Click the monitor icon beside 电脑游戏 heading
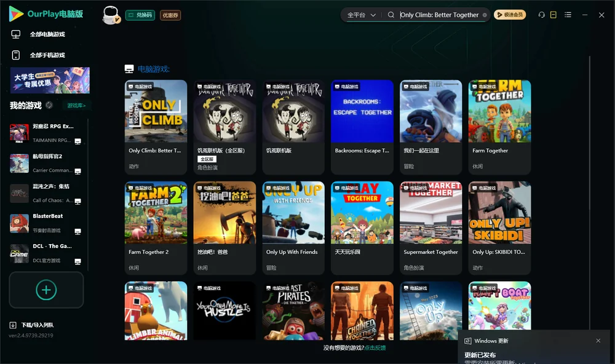This screenshot has height=364, width=615. click(x=129, y=69)
